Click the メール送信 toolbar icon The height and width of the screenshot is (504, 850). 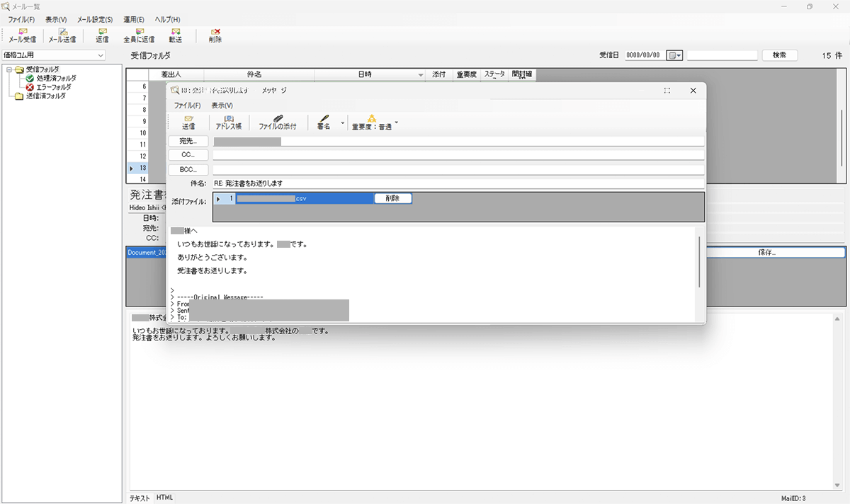coord(62,35)
